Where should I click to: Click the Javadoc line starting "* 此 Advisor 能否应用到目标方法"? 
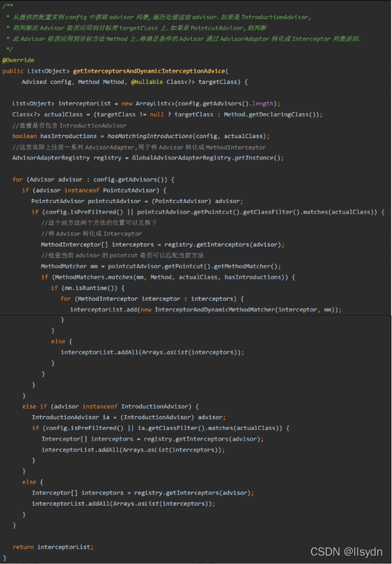point(183,39)
